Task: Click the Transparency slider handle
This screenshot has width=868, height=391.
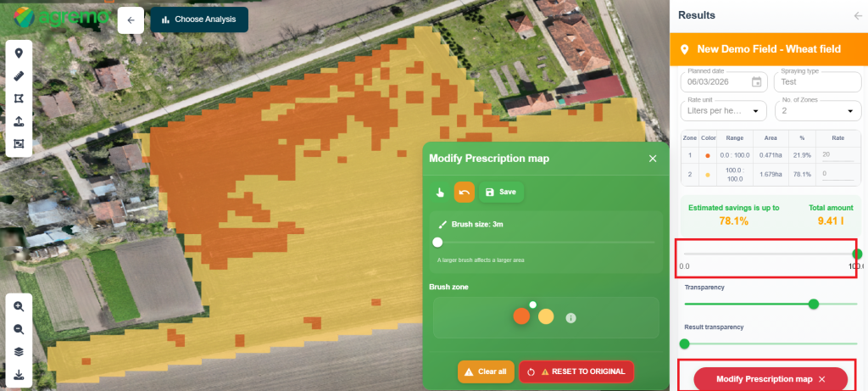Action: [813, 304]
